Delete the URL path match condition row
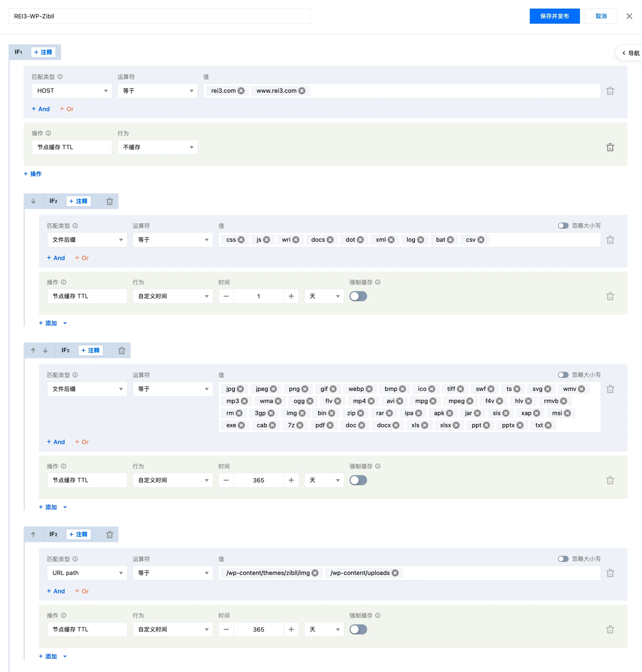 pos(610,573)
